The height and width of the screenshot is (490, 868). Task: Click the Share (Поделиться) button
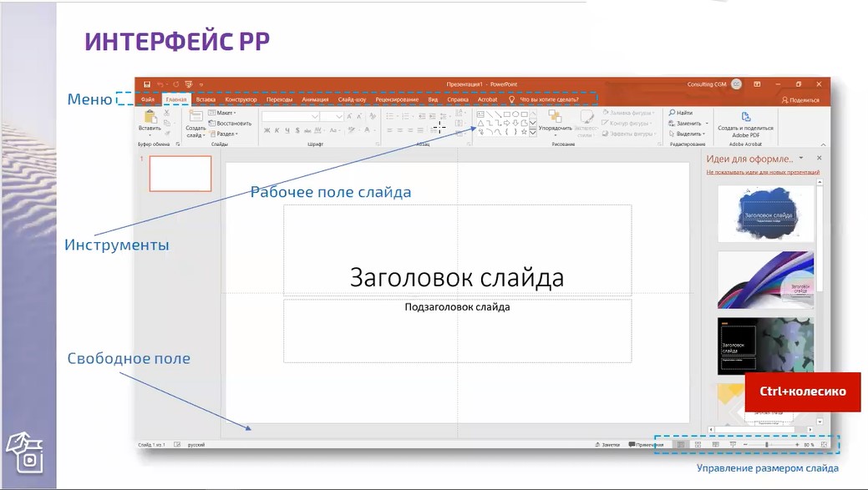click(799, 99)
